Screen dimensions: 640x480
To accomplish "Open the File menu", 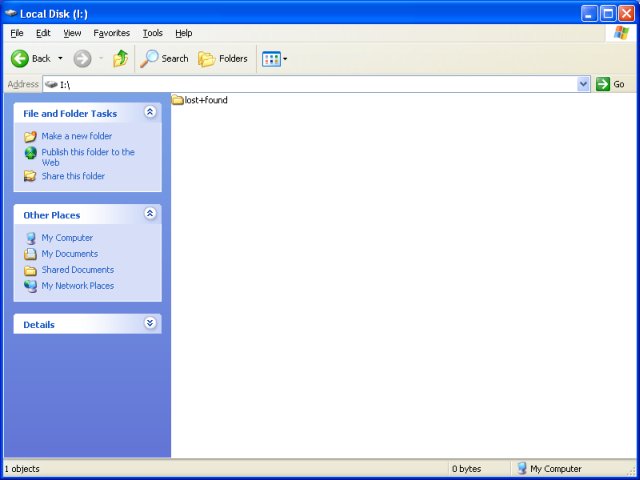I will click(17, 33).
